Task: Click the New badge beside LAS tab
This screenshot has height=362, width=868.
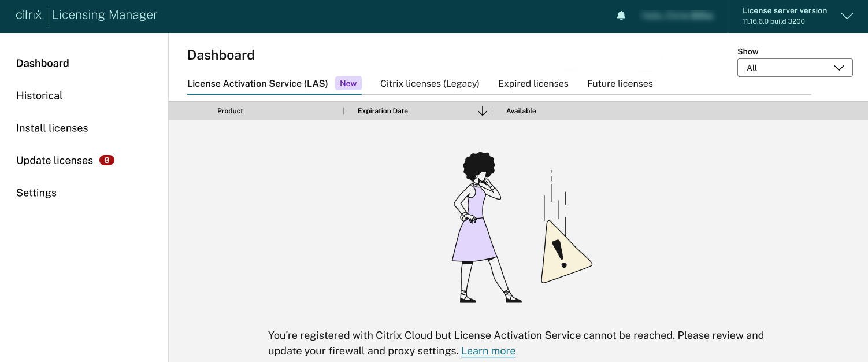Action: [348, 83]
